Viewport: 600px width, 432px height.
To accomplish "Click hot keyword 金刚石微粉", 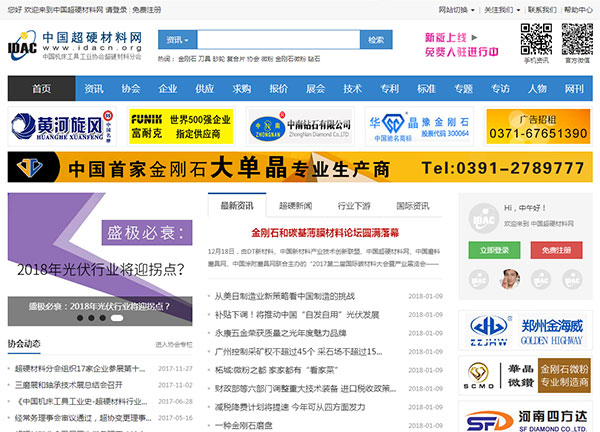I will coord(290,59).
